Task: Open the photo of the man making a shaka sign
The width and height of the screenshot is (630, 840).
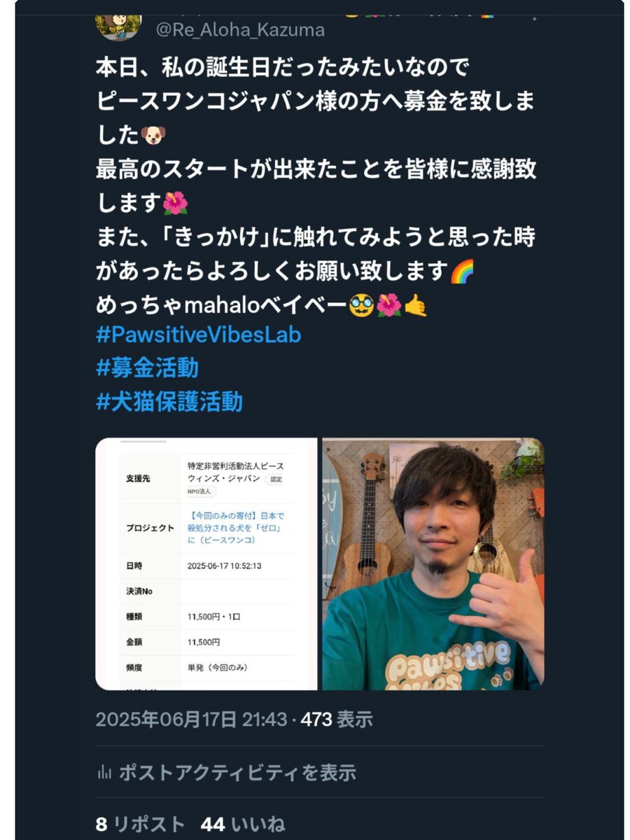Action: (433, 564)
